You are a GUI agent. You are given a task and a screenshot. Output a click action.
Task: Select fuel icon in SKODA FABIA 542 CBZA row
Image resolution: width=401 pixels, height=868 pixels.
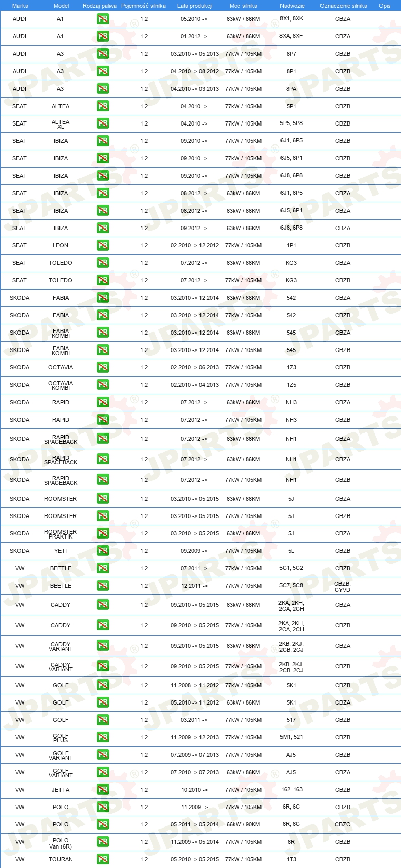(103, 298)
